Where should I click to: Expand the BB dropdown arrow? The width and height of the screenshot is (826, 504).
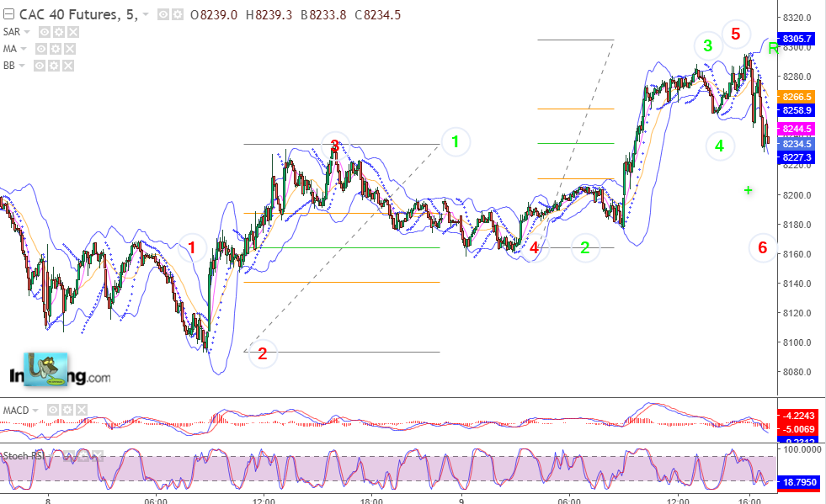22,66
